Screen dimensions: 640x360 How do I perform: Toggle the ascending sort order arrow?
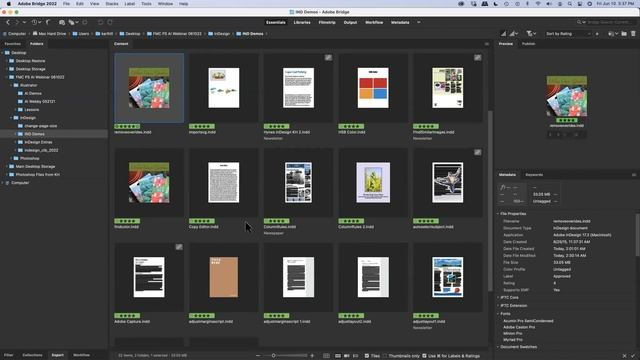click(597, 34)
